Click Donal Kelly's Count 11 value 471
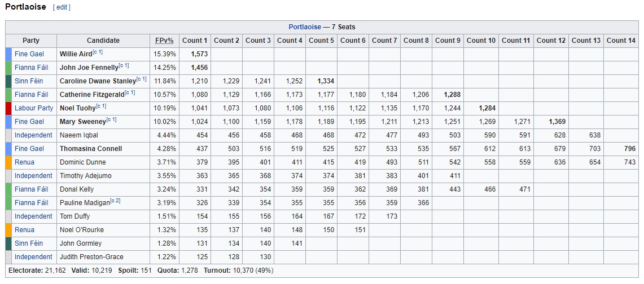Screen dimensions: 644x284 (x=525, y=189)
